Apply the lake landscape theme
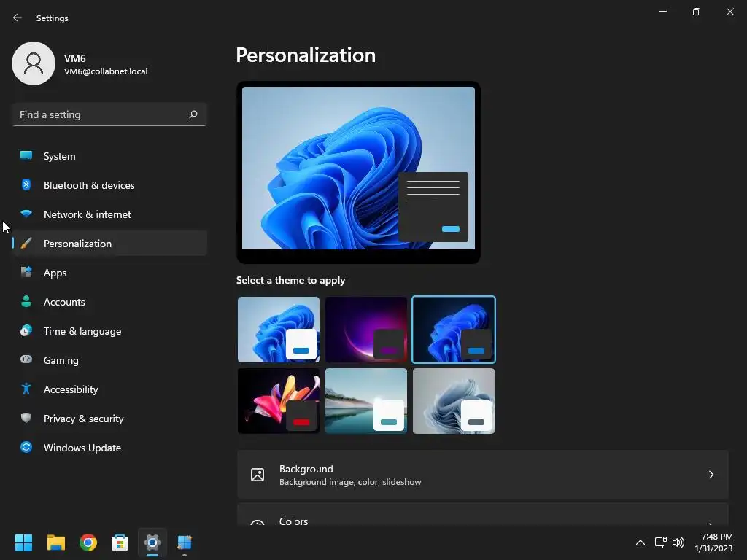Screen dimensions: 747x560 [x=366, y=401]
